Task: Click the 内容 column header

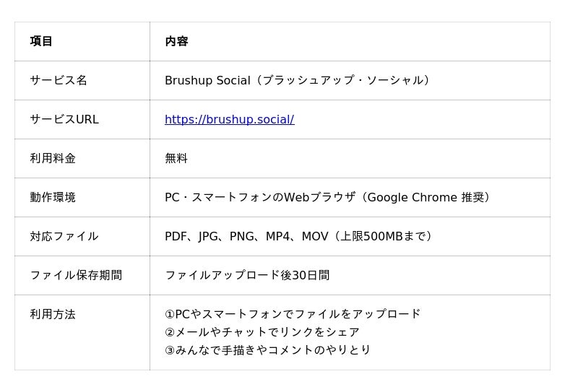Action: coord(176,41)
